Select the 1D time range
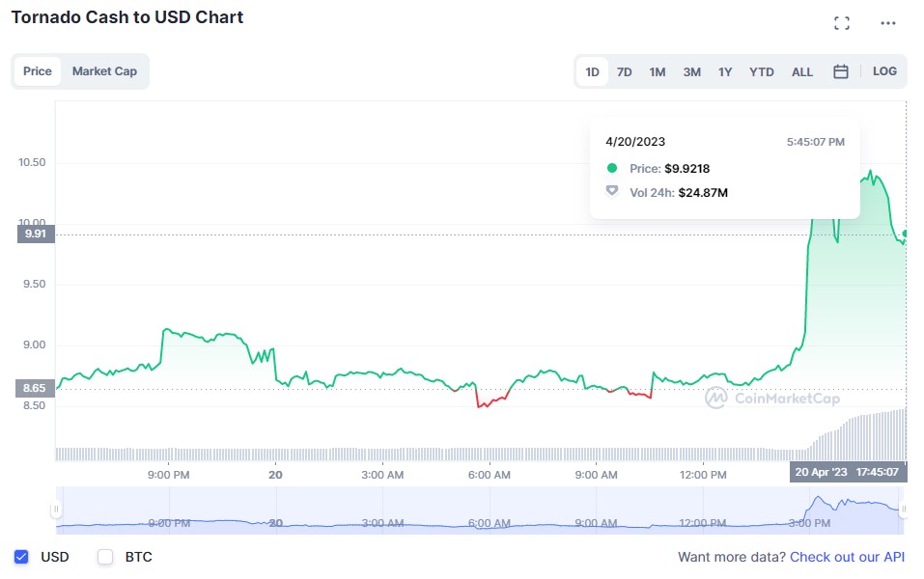Screen dimensions: 924x579 592,71
